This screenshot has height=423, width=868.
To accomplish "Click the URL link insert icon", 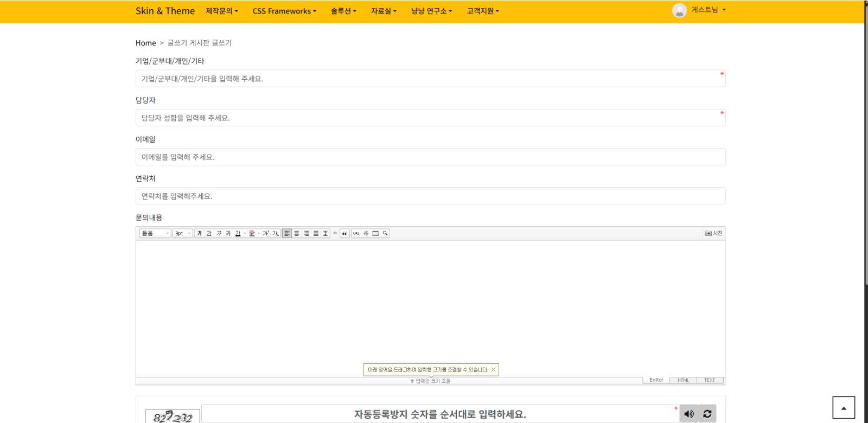I will 356,233.
